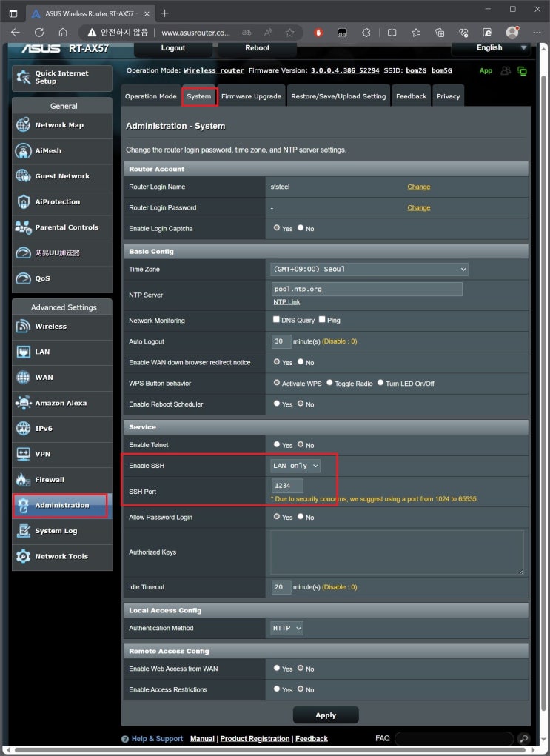The height and width of the screenshot is (756, 550).
Task: Click Change for Router Login Password
Action: tap(419, 208)
